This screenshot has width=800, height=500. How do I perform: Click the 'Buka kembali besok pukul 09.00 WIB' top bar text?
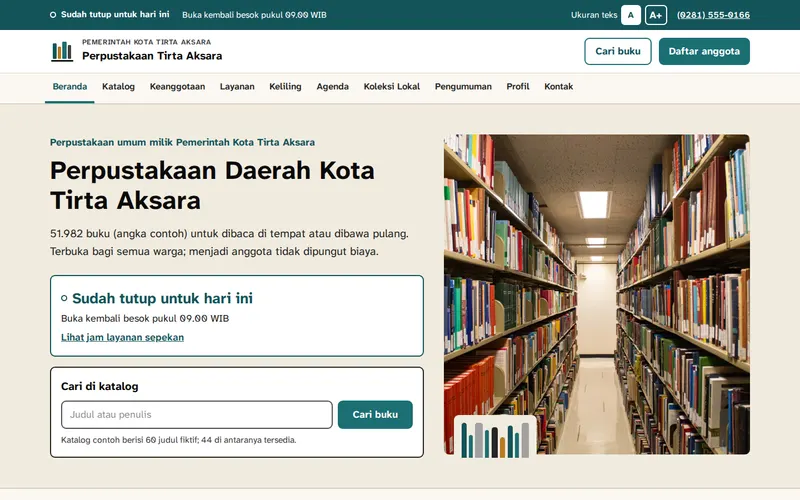click(254, 15)
